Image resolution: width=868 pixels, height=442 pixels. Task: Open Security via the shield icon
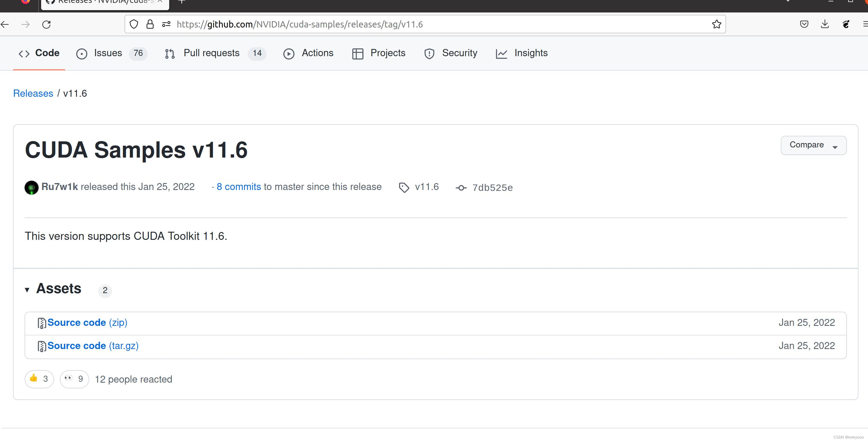pos(429,53)
